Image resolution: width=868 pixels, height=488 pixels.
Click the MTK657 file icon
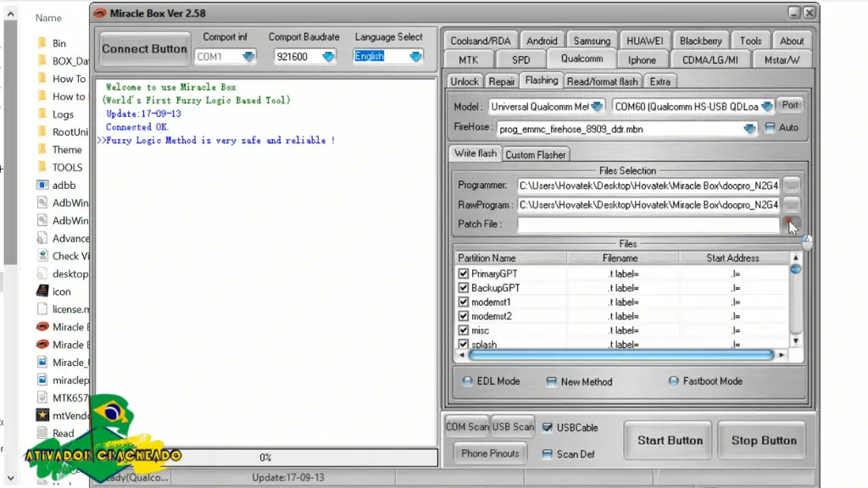pyautogui.click(x=42, y=397)
